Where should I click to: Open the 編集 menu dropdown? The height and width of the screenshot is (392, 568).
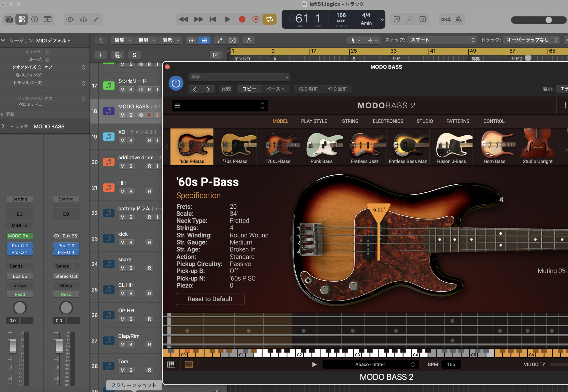122,40
